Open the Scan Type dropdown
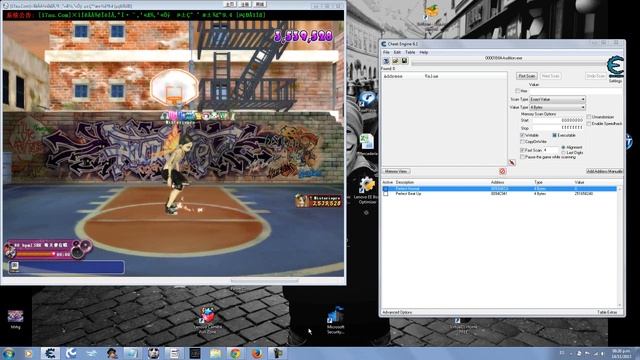The width and height of the screenshot is (640, 360). [558, 99]
